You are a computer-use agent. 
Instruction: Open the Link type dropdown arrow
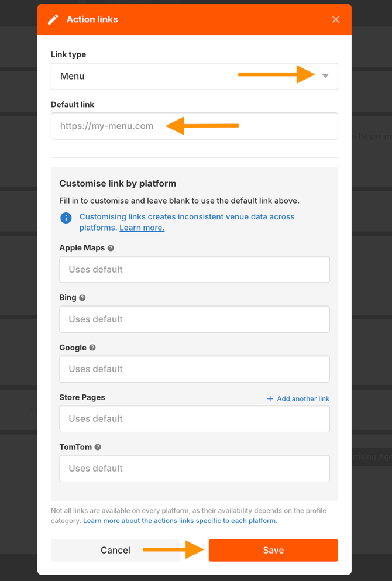(325, 76)
